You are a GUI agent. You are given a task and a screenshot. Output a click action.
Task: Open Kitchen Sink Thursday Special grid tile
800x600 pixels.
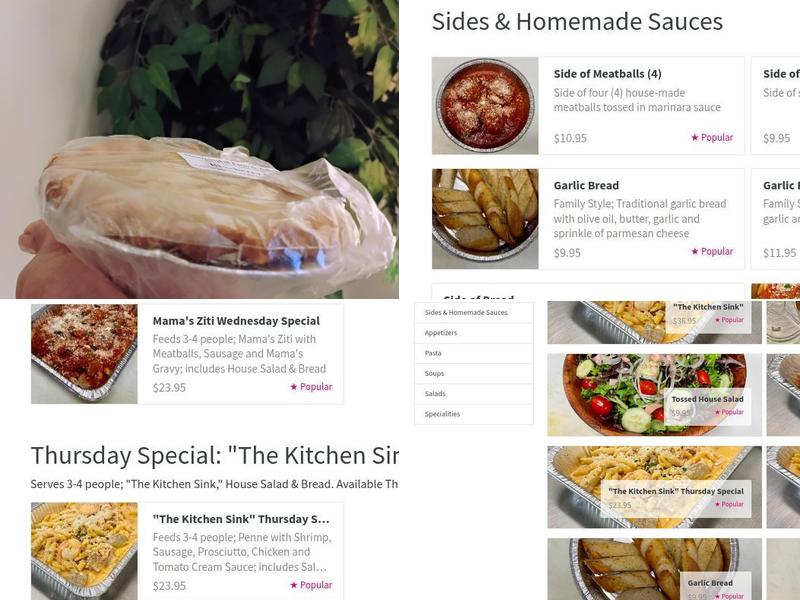pyautogui.click(x=655, y=487)
